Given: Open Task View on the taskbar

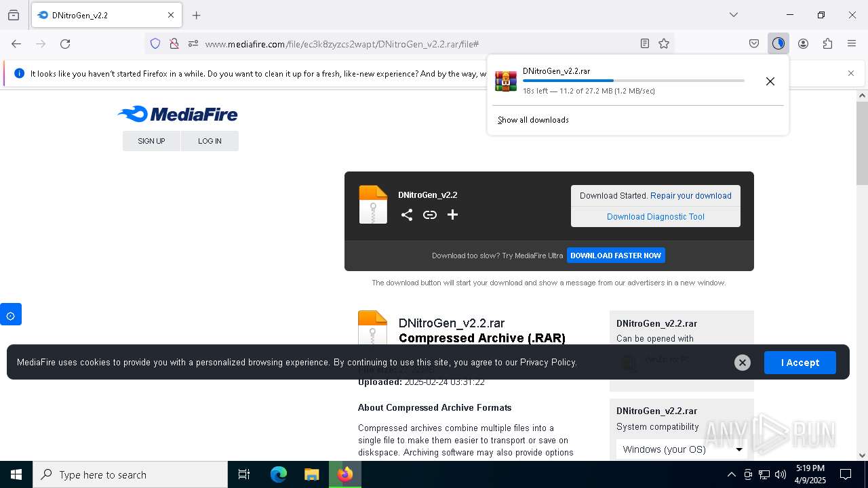Looking at the screenshot, I should (x=244, y=474).
